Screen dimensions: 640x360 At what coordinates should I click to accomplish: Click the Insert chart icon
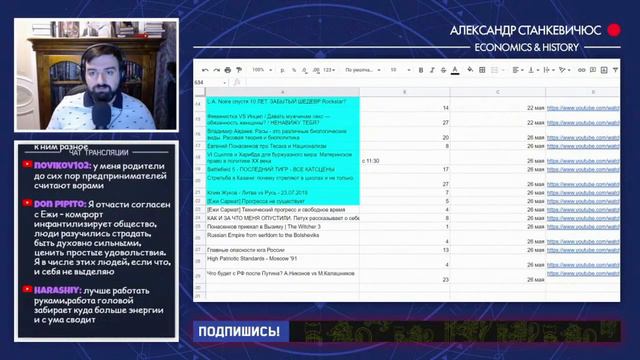[604, 70]
